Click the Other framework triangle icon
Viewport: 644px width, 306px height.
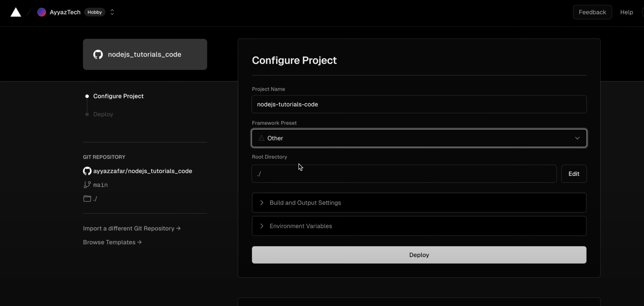261,138
